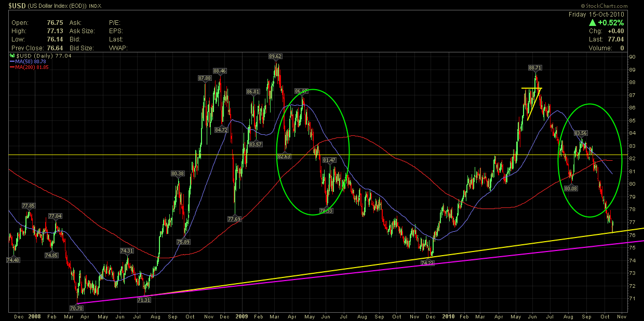Click the 89.62 peak price label
The height and width of the screenshot is (321, 644).
tap(275, 56)
